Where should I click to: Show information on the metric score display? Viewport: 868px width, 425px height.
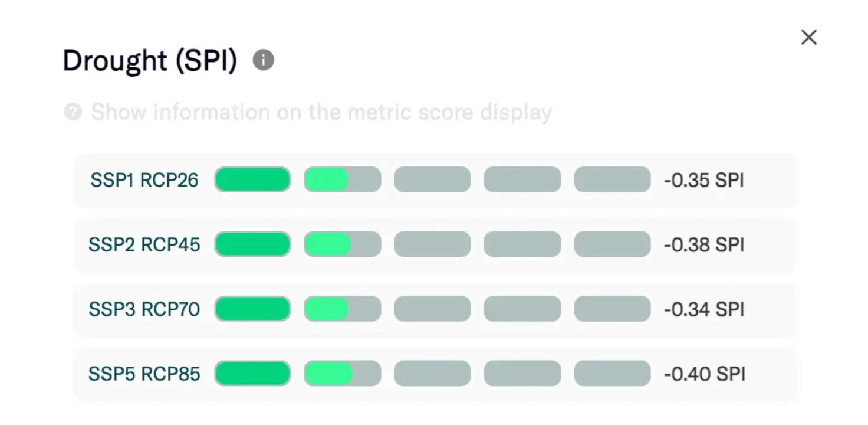pyautogui.click(x=321, y=112)
